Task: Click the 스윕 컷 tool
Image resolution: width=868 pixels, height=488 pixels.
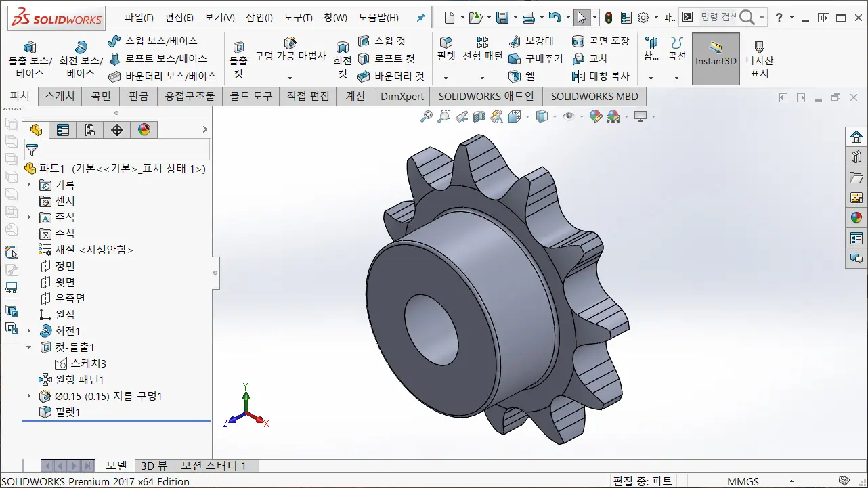Action: [381, 41]
